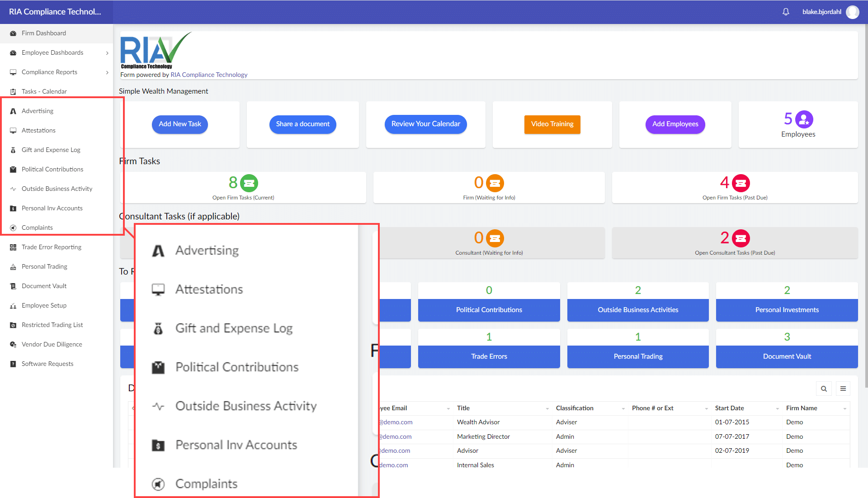Viewport: 868px width, 498px height.
Task: Select Vendor Due Diligence menu item
Action: pos(52,344)
